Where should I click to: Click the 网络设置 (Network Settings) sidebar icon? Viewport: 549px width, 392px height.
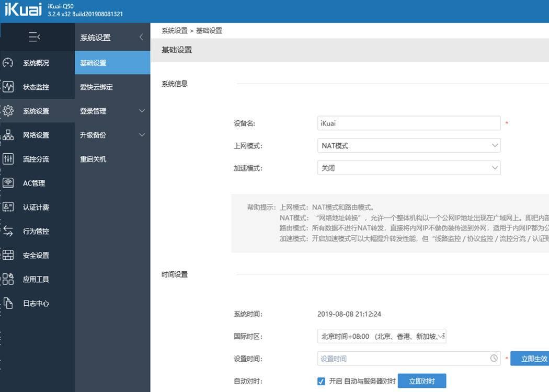(x=37, y=134)
